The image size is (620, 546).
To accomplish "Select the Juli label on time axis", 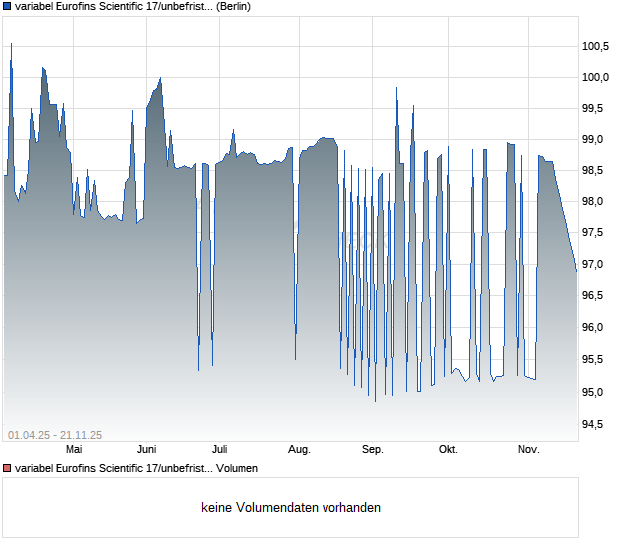I will coord(220,450).
